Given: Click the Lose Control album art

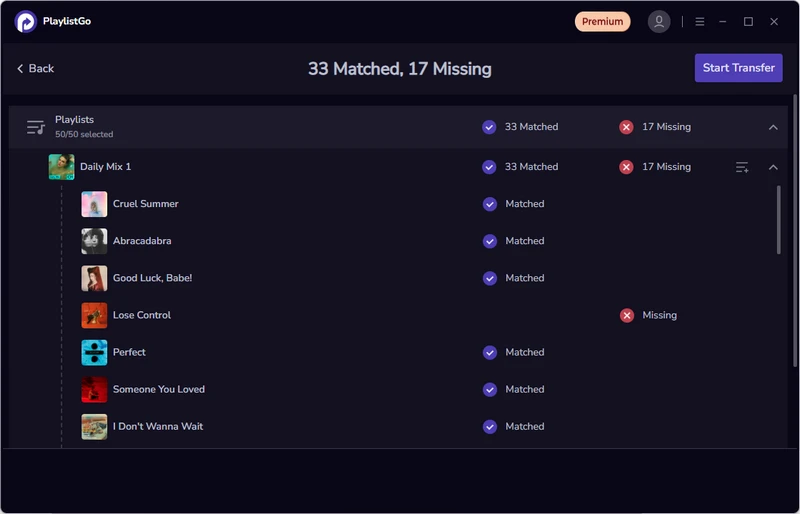Looking at the screenshot, I should pyautogui.click(x=94, y=315).
